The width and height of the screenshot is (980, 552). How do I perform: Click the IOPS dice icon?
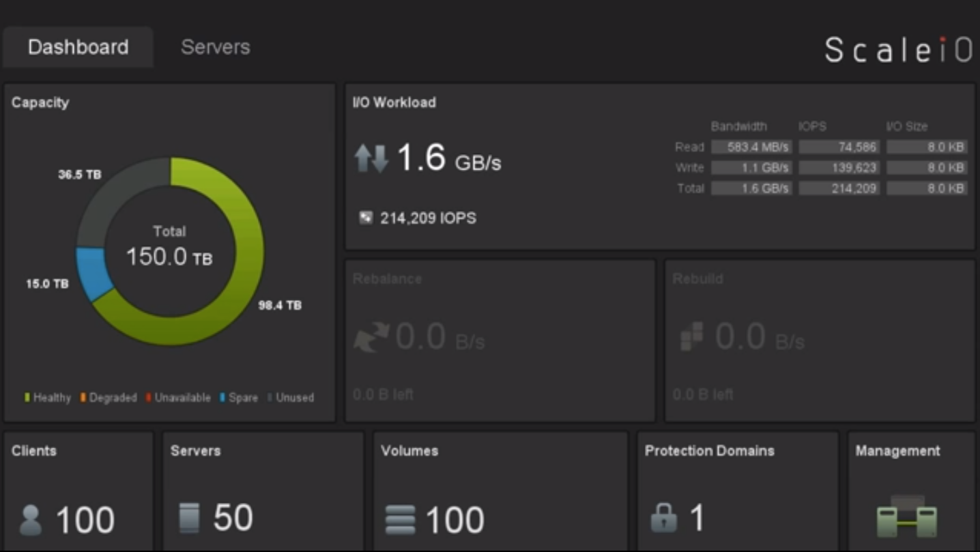pos(366,218)
